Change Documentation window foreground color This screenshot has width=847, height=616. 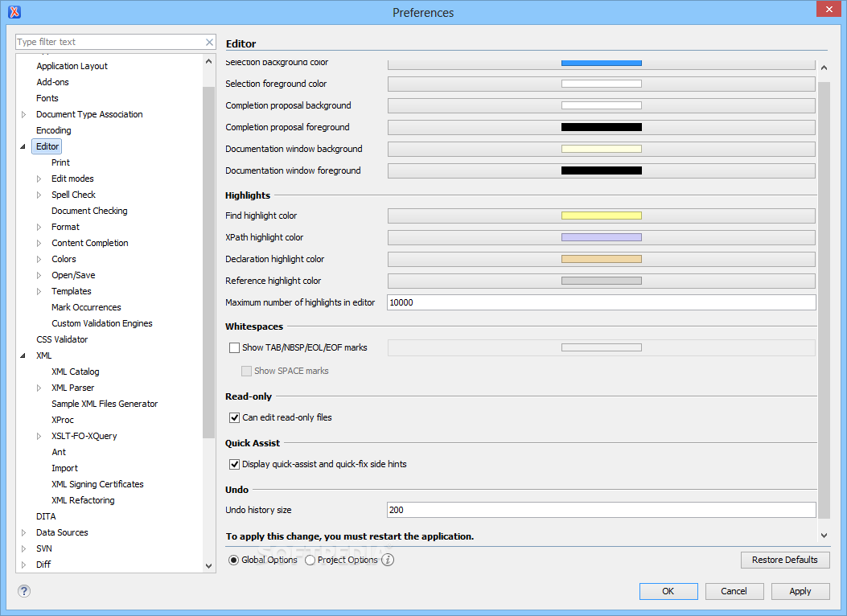pos(601,170)
